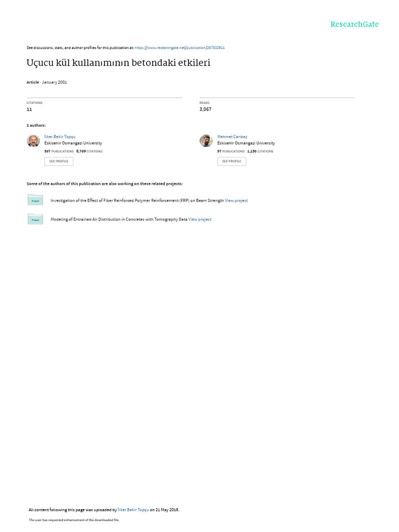Image resolution: width=399 pixels, height=532 pixels.
Task: Click the ResearchGate logo
Action: 354,24
